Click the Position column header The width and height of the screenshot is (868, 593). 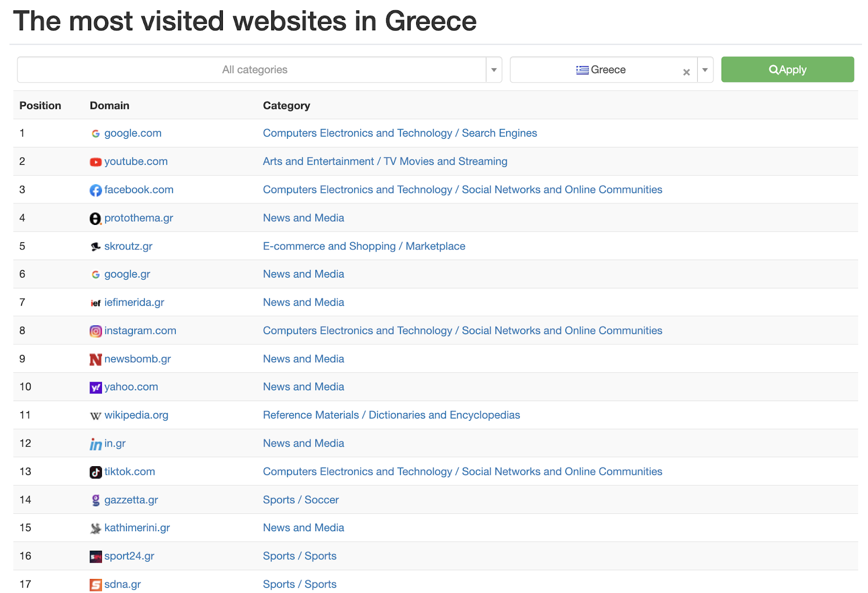40,106
